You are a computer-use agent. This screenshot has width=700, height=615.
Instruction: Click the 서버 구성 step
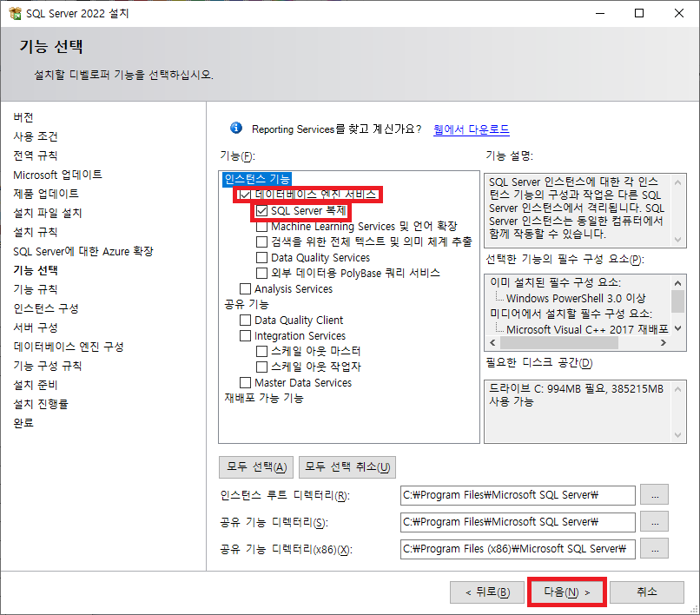click(x=36, y=327)
